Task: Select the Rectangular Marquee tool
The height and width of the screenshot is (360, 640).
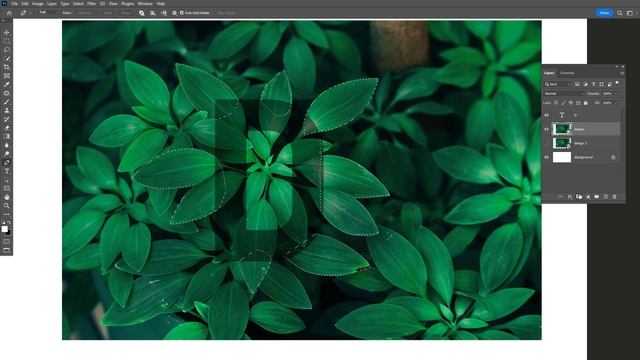Action: click(x=7, y=41)
